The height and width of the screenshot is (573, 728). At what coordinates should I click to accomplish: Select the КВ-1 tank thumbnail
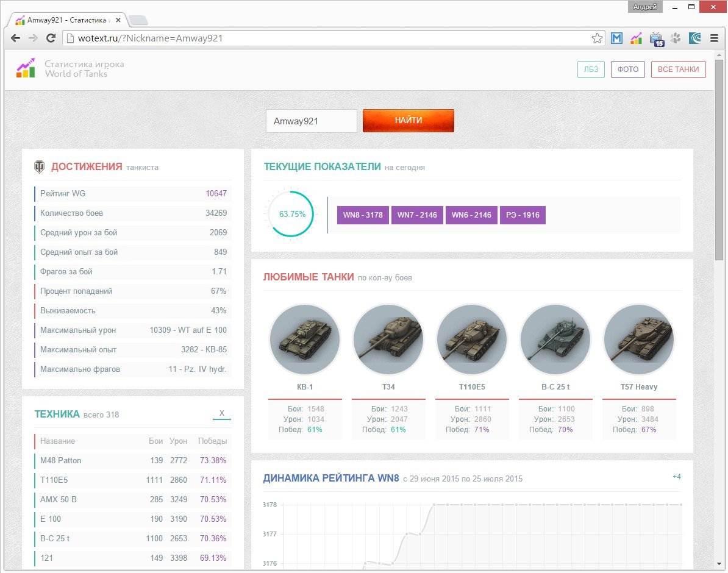point(305,340)
